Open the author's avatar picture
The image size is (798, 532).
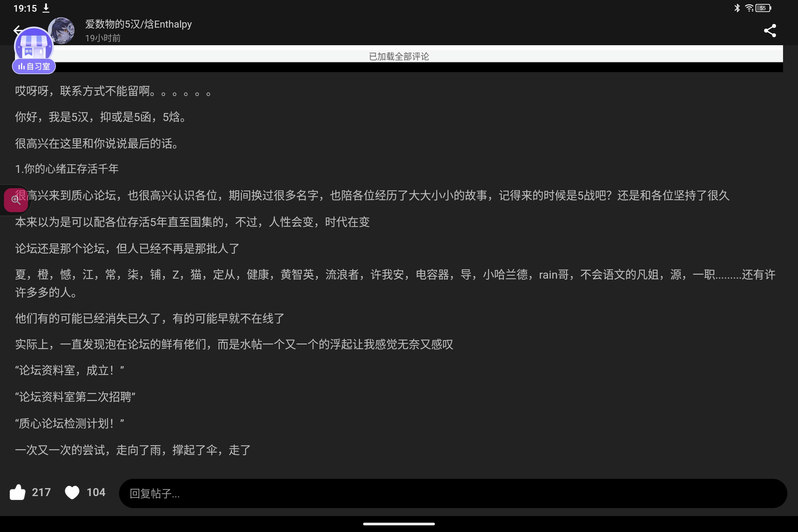click(62, 31)
